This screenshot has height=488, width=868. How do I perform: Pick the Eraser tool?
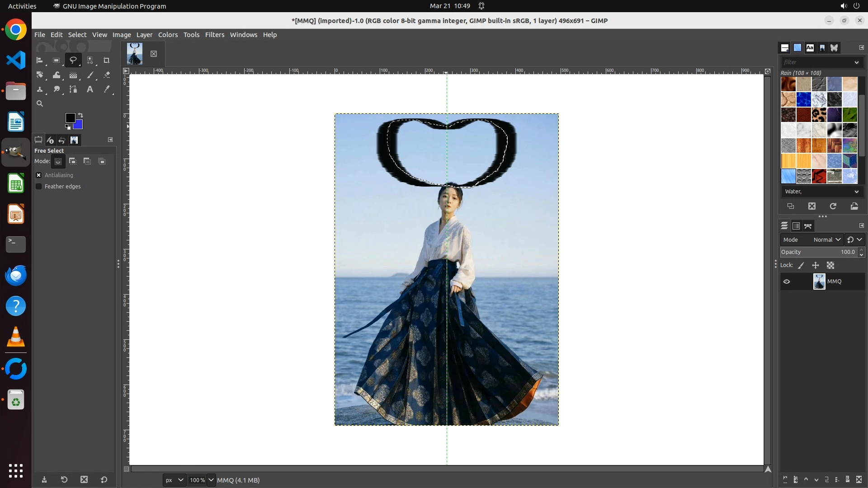pyautogui.click(x=107, y=75)
